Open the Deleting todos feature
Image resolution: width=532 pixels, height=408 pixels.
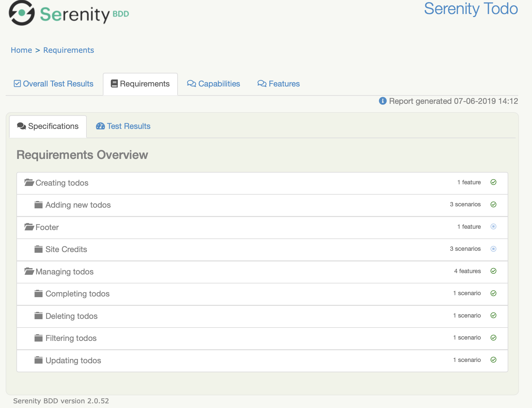72,316
